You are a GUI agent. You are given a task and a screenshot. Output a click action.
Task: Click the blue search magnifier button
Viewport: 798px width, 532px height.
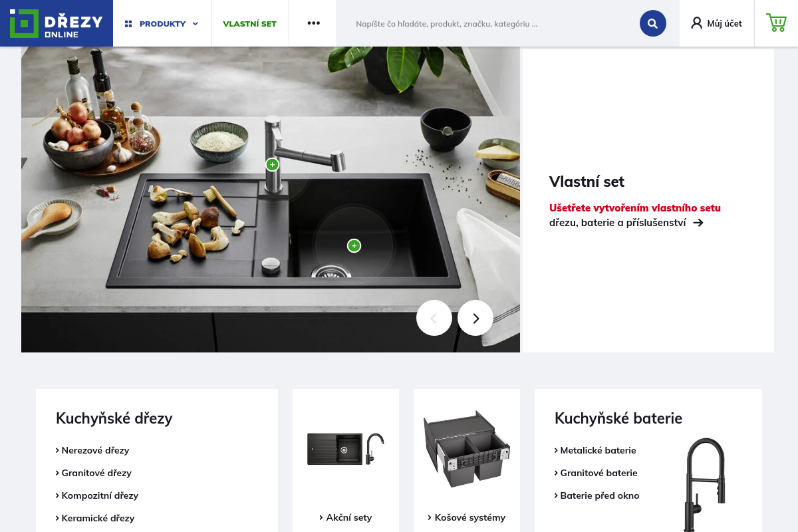click(x=653, y=23)
